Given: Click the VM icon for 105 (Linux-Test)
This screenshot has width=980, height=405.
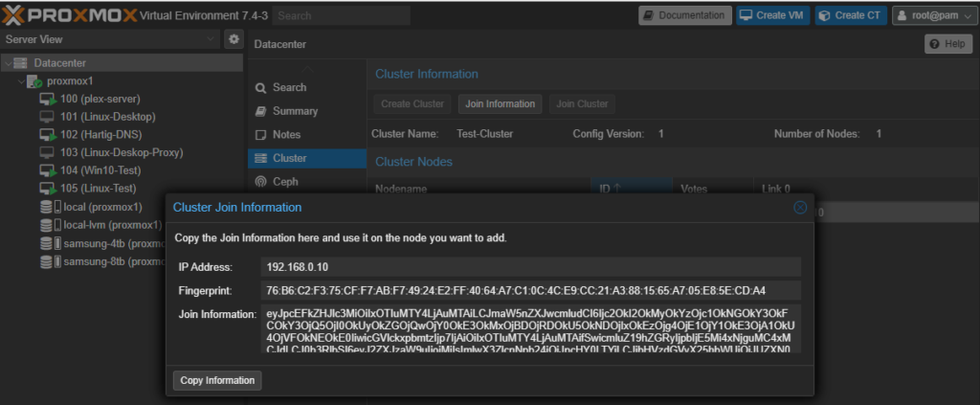Looking at the screenshot, I should (x=48, y=188).
